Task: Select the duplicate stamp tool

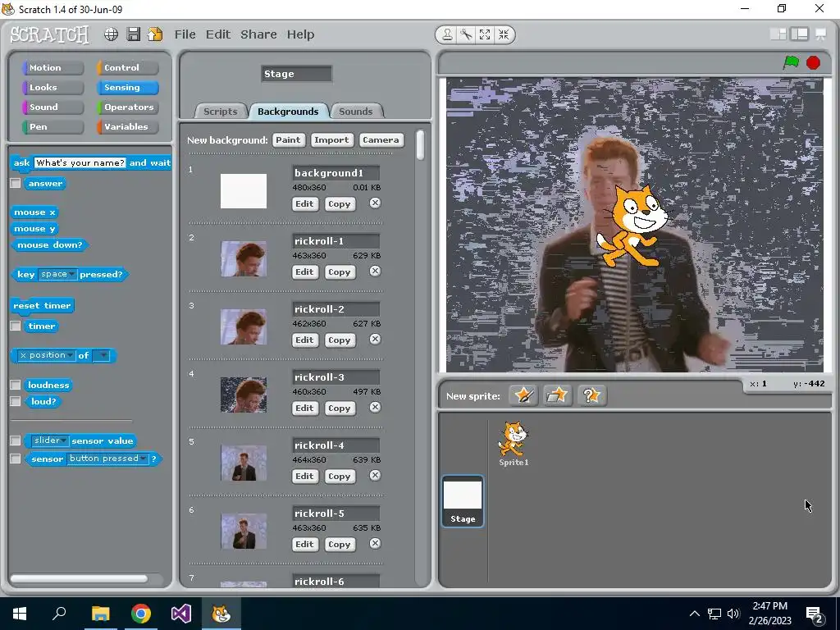Action: [x=447, y=34]
